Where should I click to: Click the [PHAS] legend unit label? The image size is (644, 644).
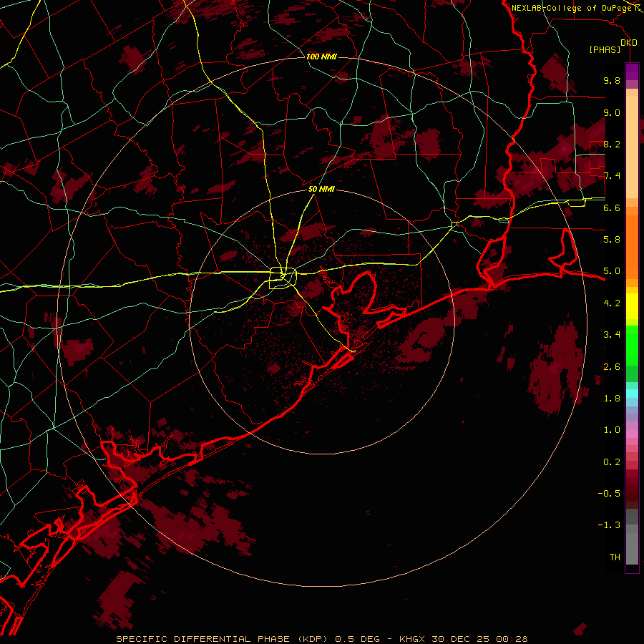[x=605, y=49]
